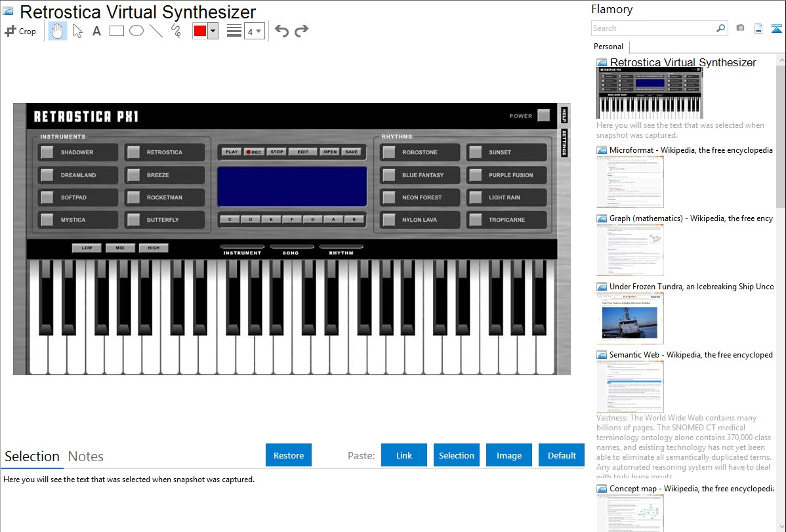Select the arrow pointer tool

77,31
